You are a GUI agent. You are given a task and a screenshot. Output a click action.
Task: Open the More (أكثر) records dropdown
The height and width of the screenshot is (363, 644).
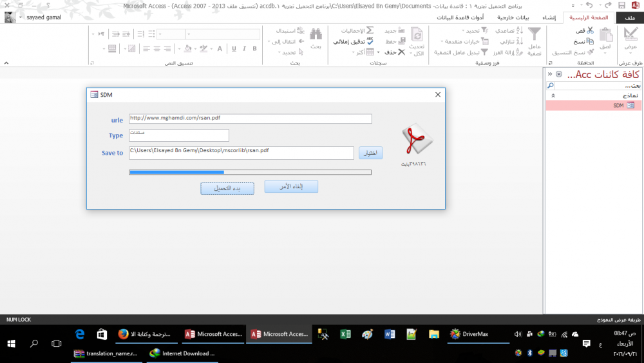[363, 52]
